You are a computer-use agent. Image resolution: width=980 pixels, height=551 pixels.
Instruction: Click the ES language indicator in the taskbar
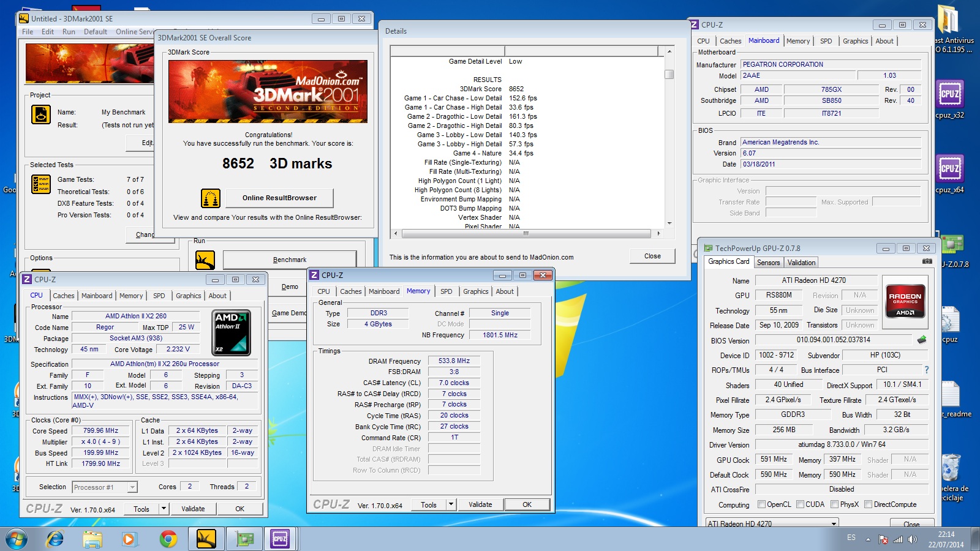pos(851,538)
